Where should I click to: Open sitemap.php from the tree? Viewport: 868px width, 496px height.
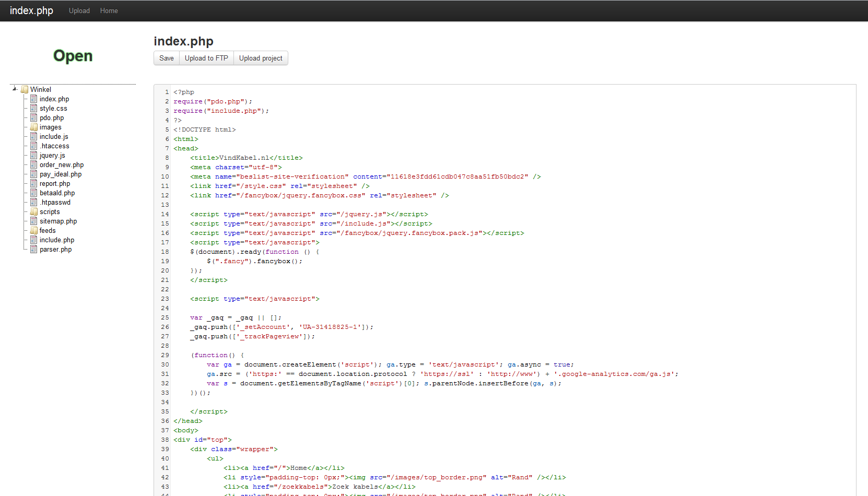(58, 221)
